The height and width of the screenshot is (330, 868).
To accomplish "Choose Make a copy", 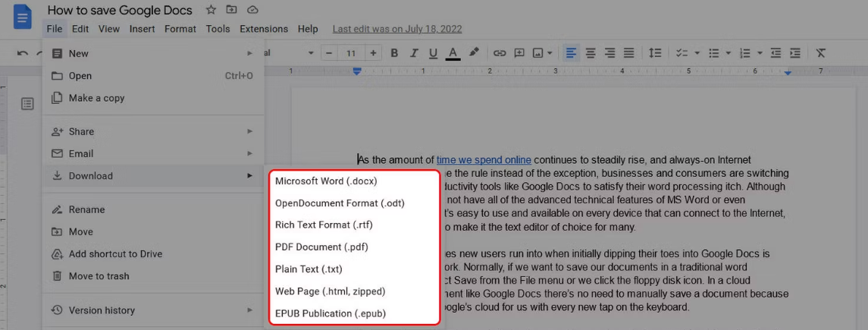I will click(x=153, y=98).
